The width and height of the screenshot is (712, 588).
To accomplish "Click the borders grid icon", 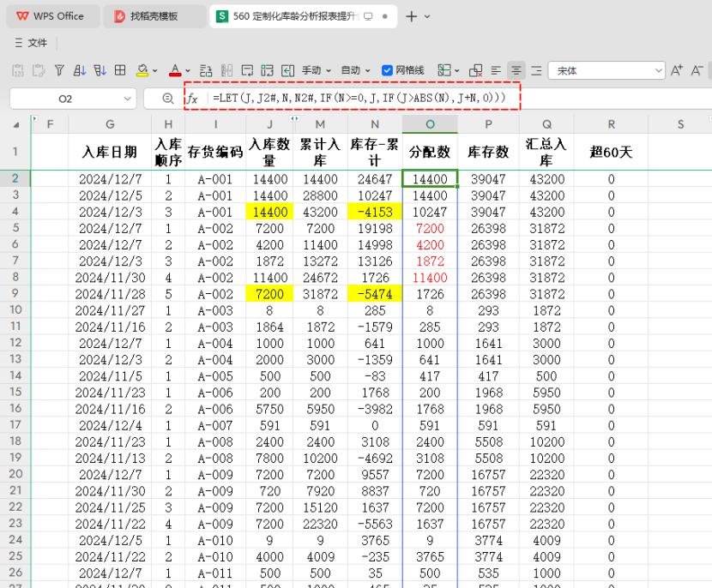I will tap(120, 70).
